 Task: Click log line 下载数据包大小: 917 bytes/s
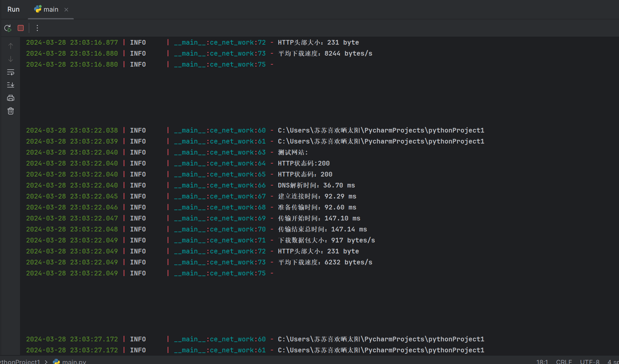(x=201, y=240)
